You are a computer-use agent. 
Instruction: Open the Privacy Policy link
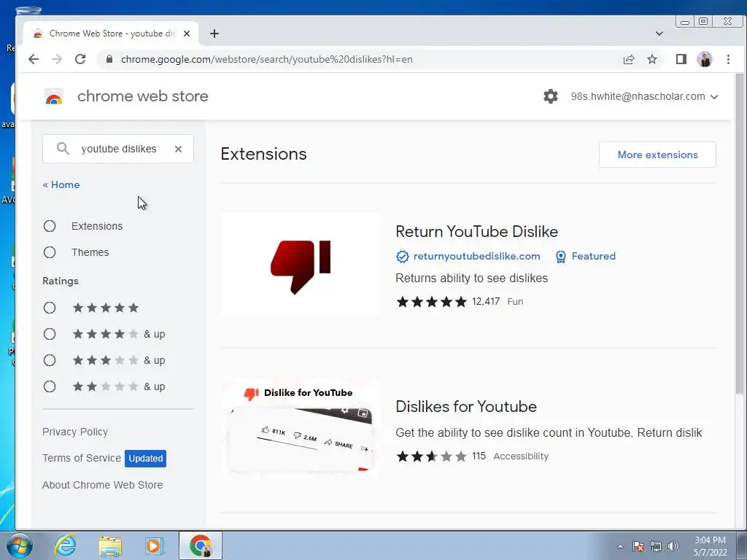(75, 432)
